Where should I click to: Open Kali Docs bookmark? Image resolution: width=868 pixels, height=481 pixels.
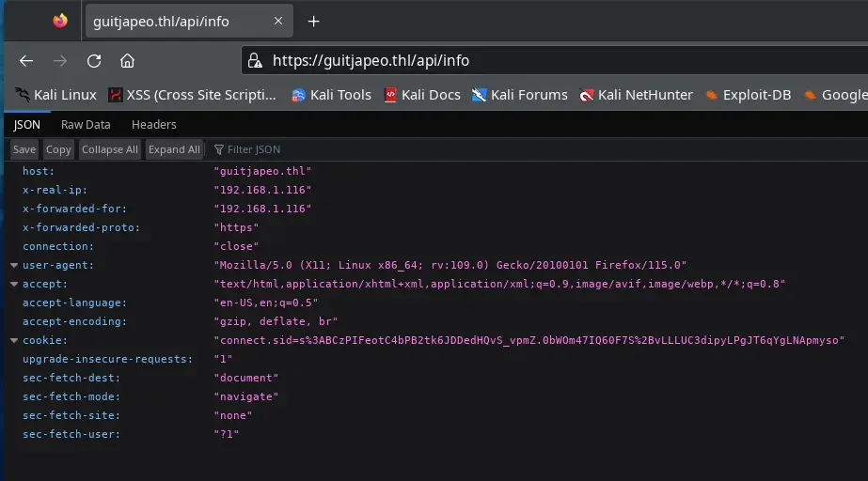[422, 95]
